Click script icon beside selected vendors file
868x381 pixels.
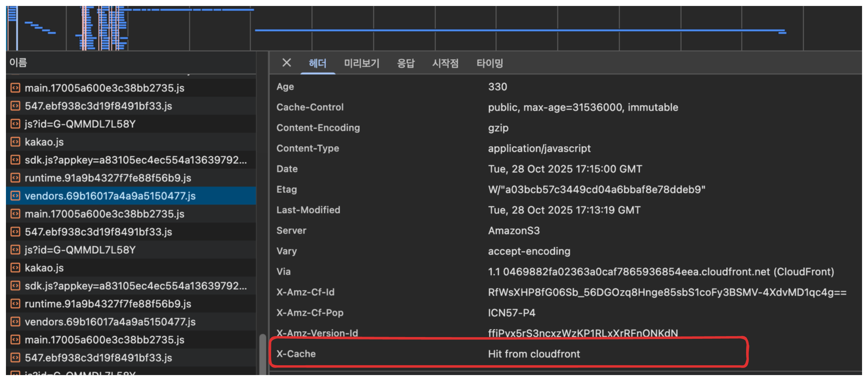(15, 196)
